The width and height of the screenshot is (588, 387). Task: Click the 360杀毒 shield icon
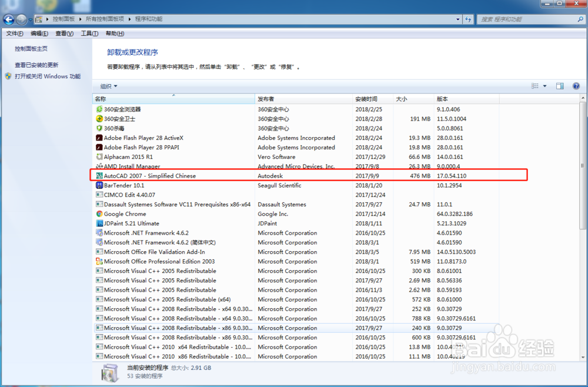click(99, 128)
